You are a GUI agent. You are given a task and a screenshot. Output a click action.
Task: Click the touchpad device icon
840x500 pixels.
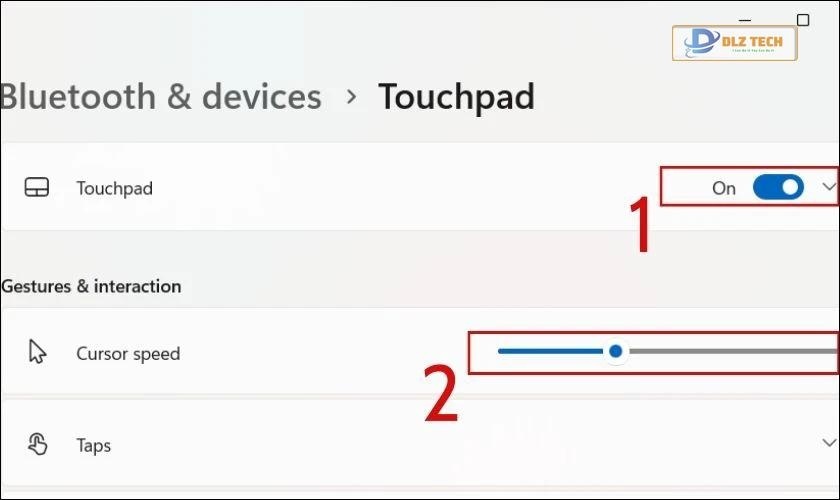click(37, 188)
